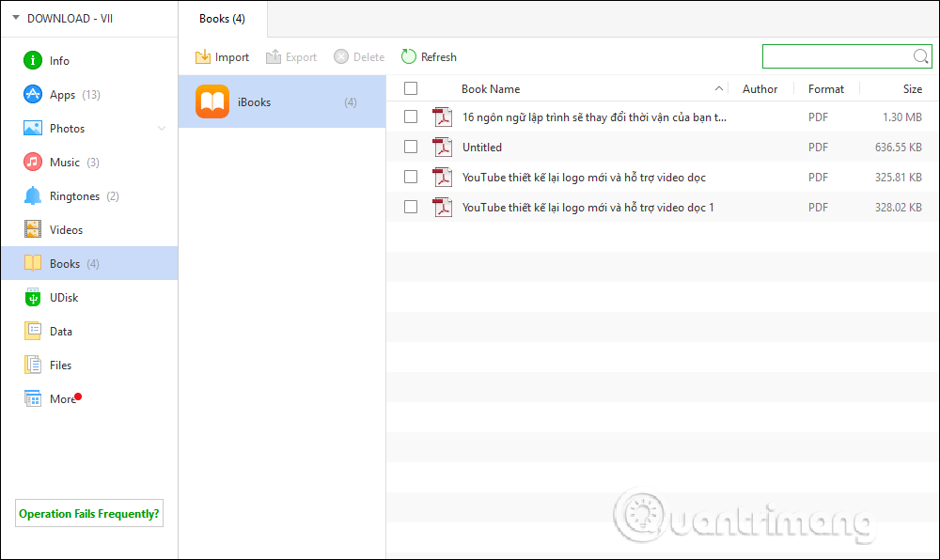940x560 pixels.
Task: Focus the search input field
Action: [x=837, y=56]
